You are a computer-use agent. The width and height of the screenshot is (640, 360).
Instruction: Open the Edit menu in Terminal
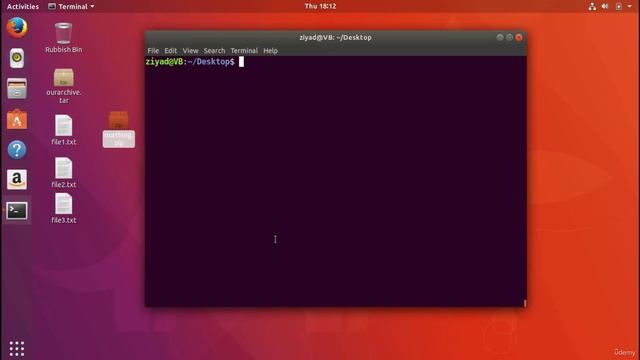(x=171, y=51)
